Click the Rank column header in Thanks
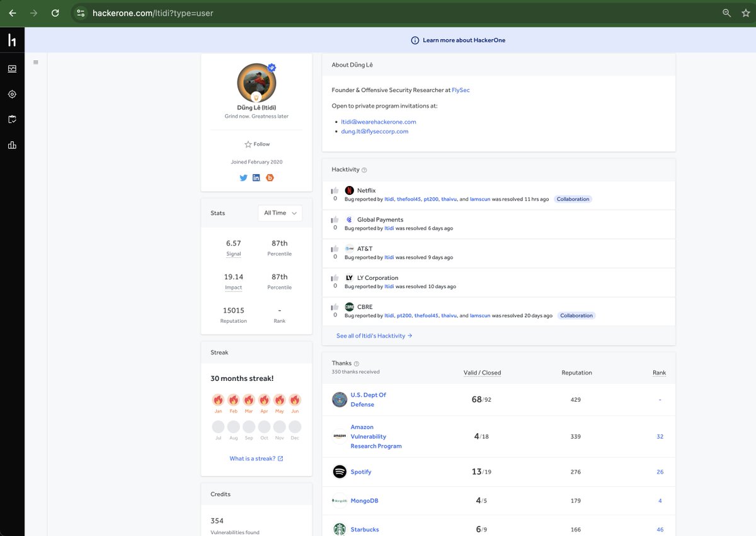 [x=659, y=373]
